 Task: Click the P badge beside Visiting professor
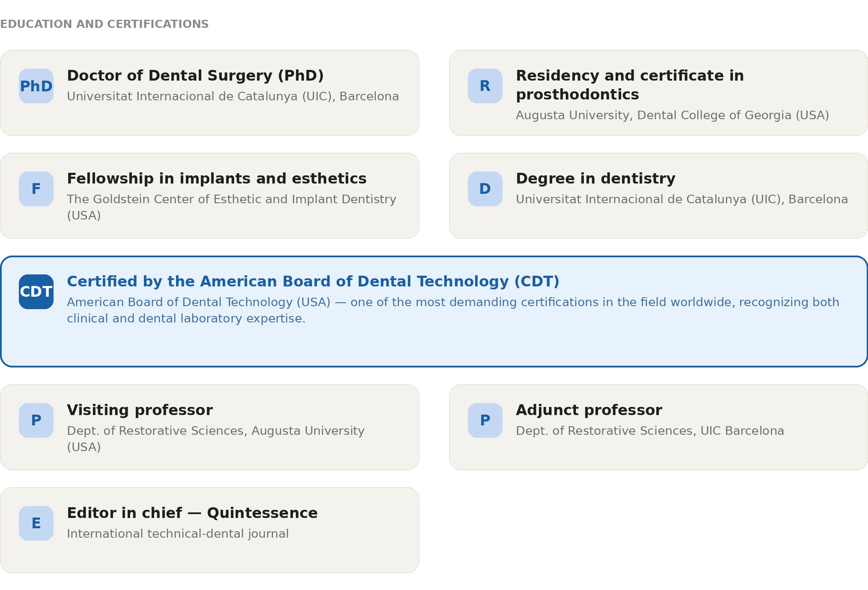(36, 420)
